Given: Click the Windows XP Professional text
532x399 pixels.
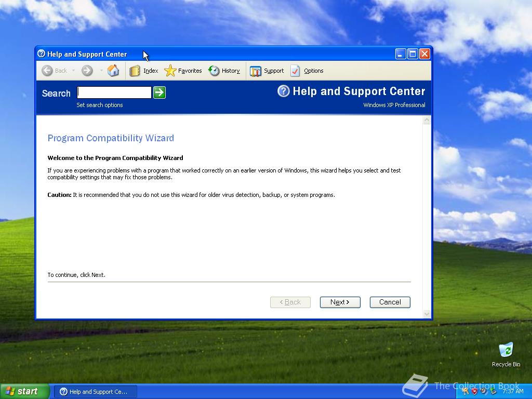Looking at the screenshot, I should pos(394,105).
